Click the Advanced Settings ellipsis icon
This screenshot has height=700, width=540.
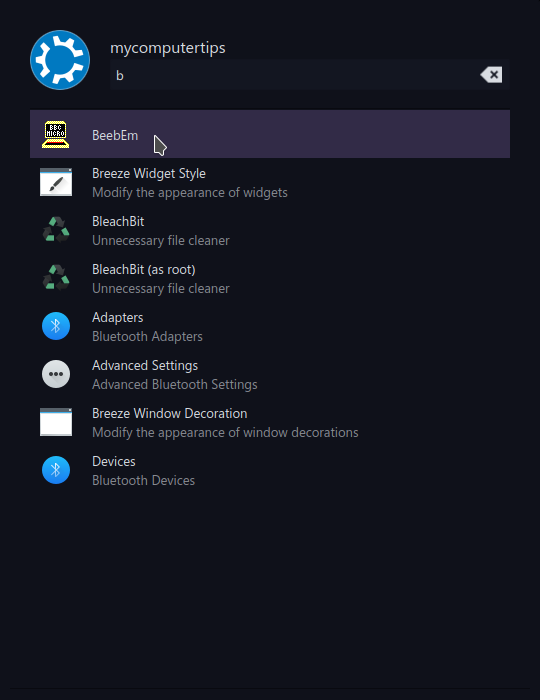tap(56, 374)
